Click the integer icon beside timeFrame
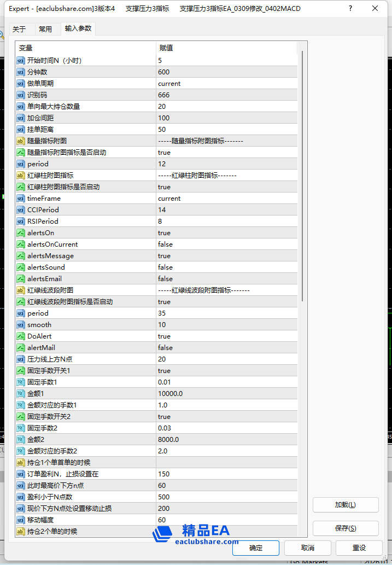Image resolution: width=392 pixels, height=565 pixels. (x=21, y=199)
